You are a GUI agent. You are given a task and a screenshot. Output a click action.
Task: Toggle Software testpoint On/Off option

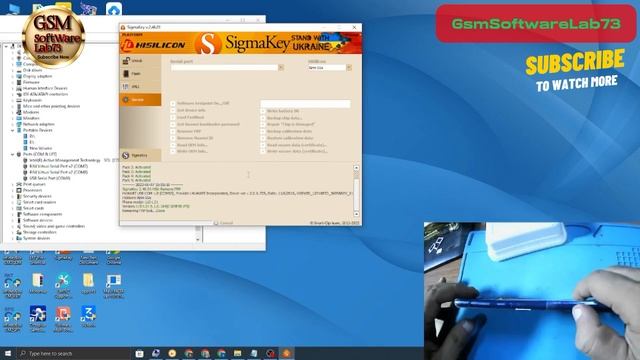[x=200, y=103]
